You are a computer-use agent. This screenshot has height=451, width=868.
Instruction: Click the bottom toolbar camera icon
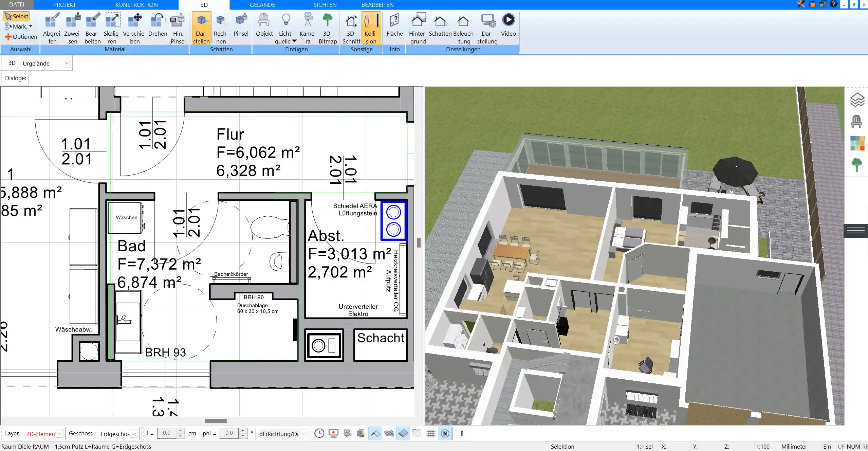[x=347, y=433]
